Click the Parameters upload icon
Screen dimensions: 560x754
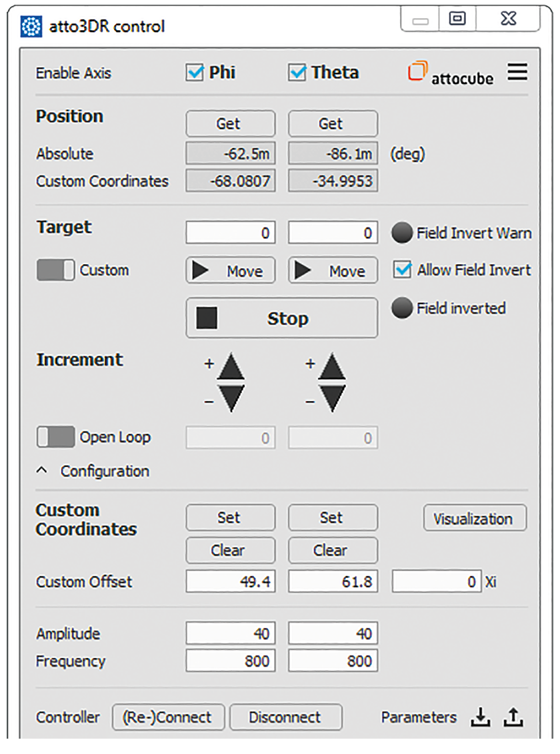[512, 717]
